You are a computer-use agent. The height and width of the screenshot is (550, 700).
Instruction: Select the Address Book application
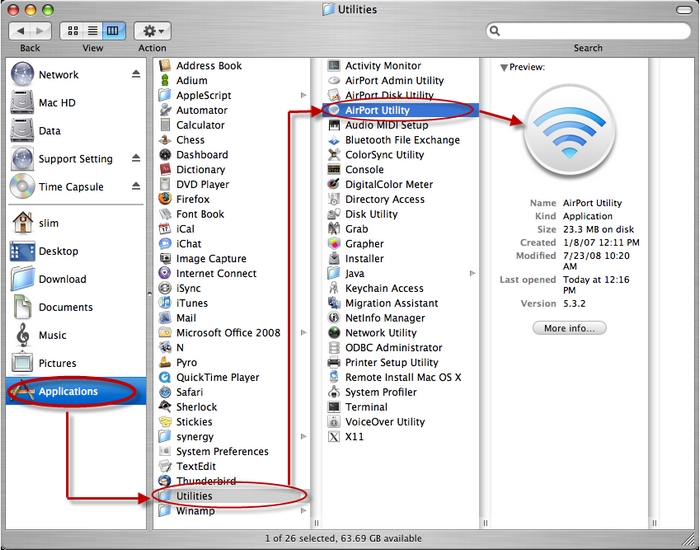(x=231, y=66)
